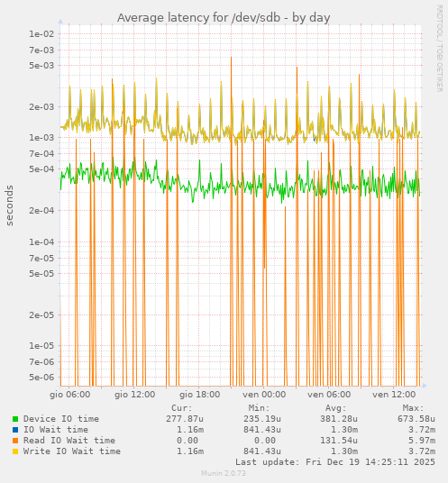Screen dimensions: 448x483
Task: Click the yellow Write IO Wait swatch
Action: click(15, 451)
